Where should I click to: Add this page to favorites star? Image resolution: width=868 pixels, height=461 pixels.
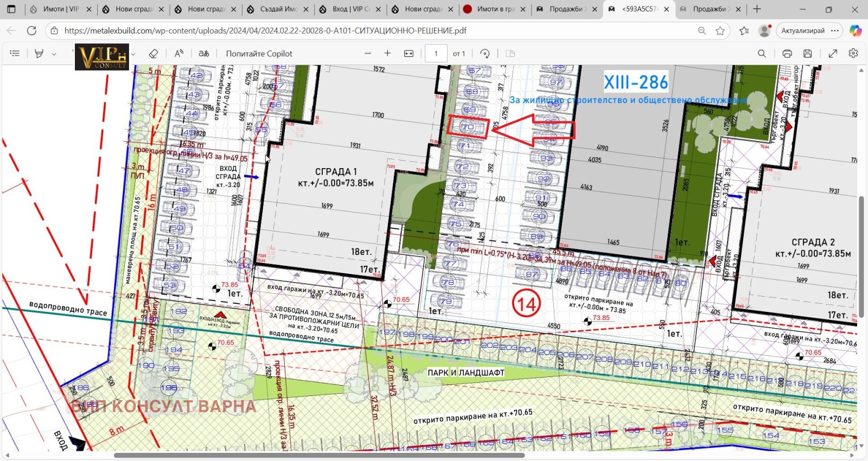[x=720, y=30]
